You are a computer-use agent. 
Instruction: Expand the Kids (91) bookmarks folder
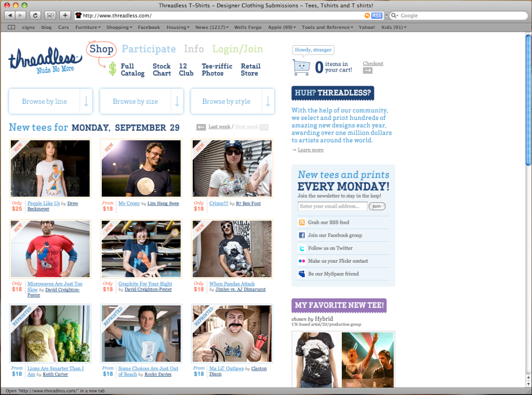(x=394, y=27)
